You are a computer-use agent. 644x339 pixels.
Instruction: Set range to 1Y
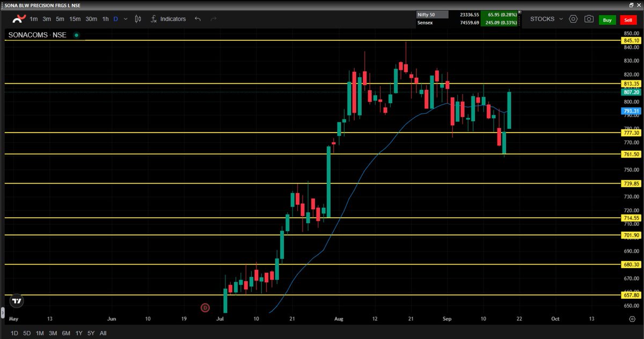pyautogui.click(x=79, y=333)
